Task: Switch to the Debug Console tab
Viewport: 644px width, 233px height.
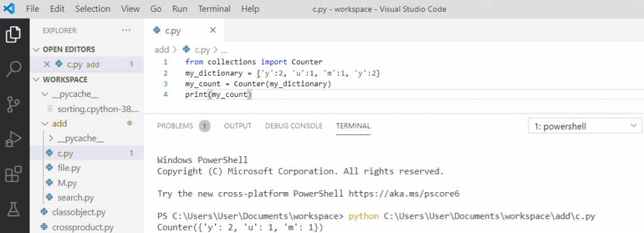Action: (x=294, y=126)
